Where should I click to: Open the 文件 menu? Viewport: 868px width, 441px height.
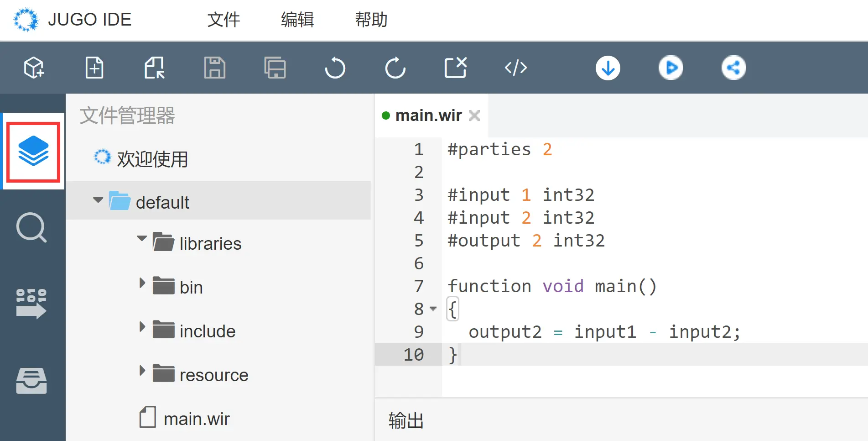click(223, 20)
